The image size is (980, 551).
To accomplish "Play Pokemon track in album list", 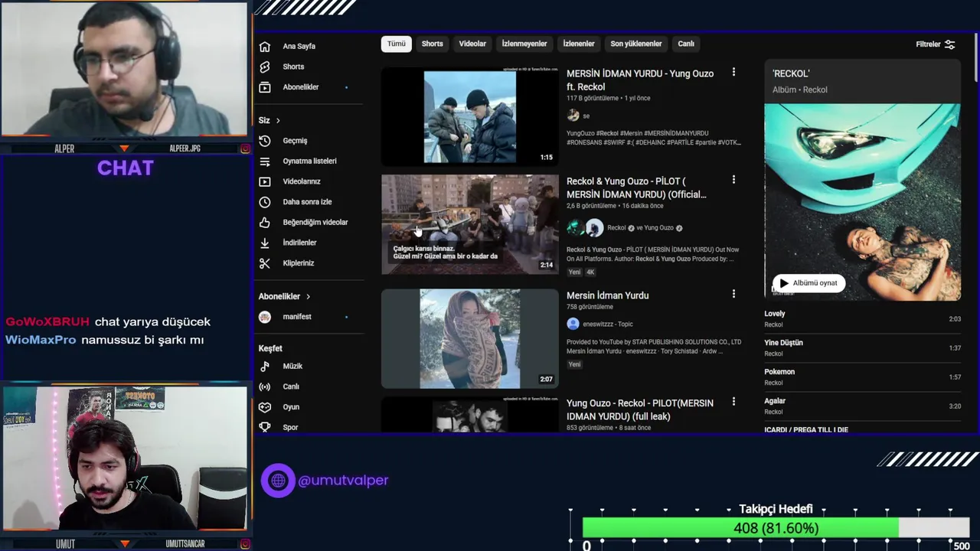I will (x=862, y=377).
